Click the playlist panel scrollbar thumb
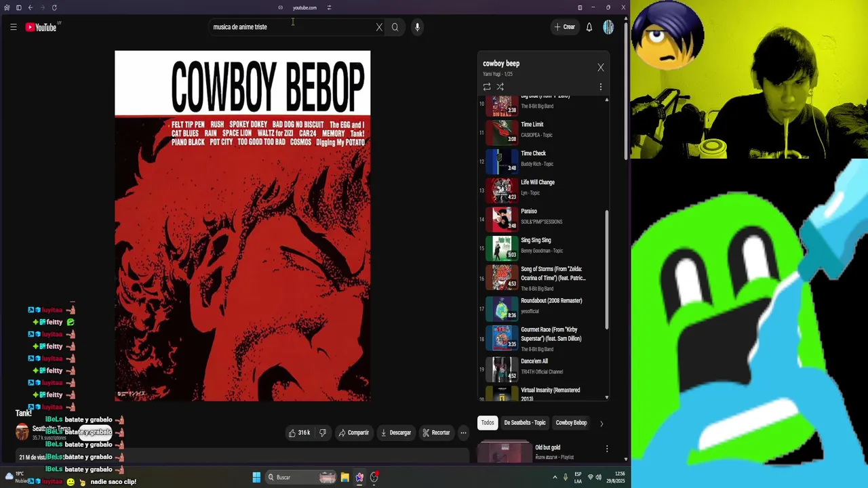Viewport: 868px width, 488px height. (607, 270)
